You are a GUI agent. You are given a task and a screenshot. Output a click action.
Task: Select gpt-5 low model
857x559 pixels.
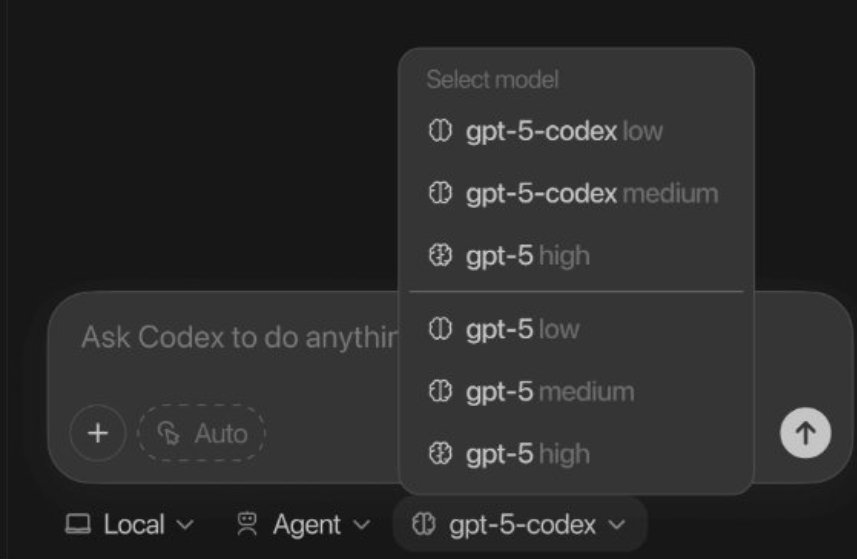[x=577, y=329]
